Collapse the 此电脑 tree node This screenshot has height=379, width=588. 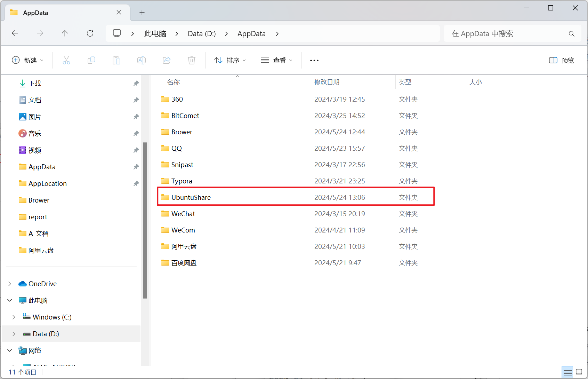click(10, 300)
